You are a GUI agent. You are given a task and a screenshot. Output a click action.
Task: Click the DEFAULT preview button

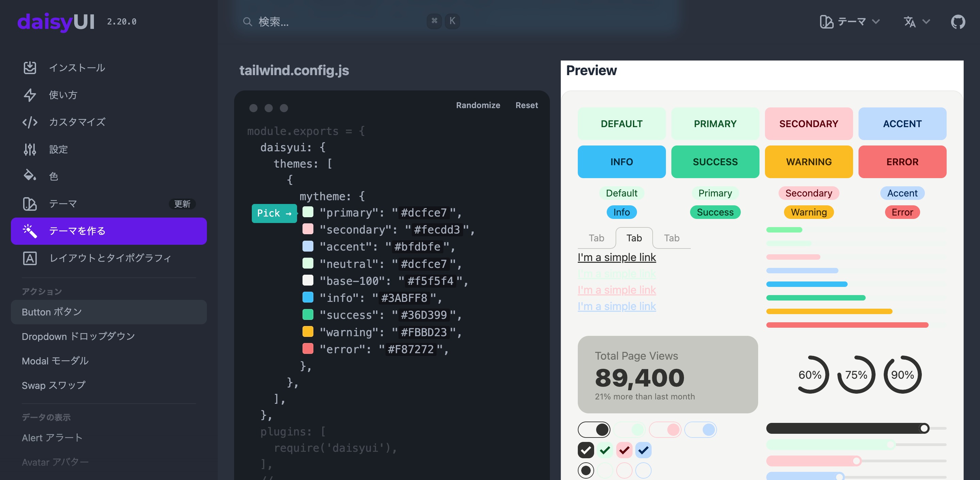tap(622, 124)
